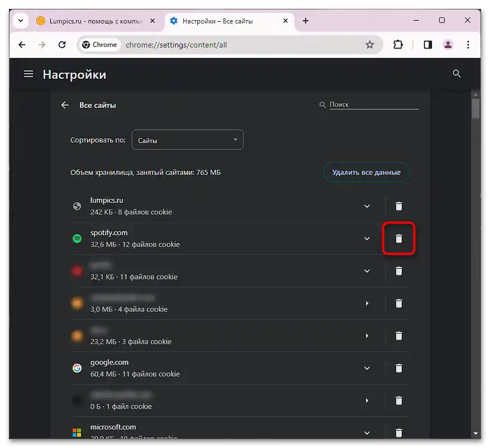Open the side panel icon
The image size is (490, 448).
click(427, 45)
